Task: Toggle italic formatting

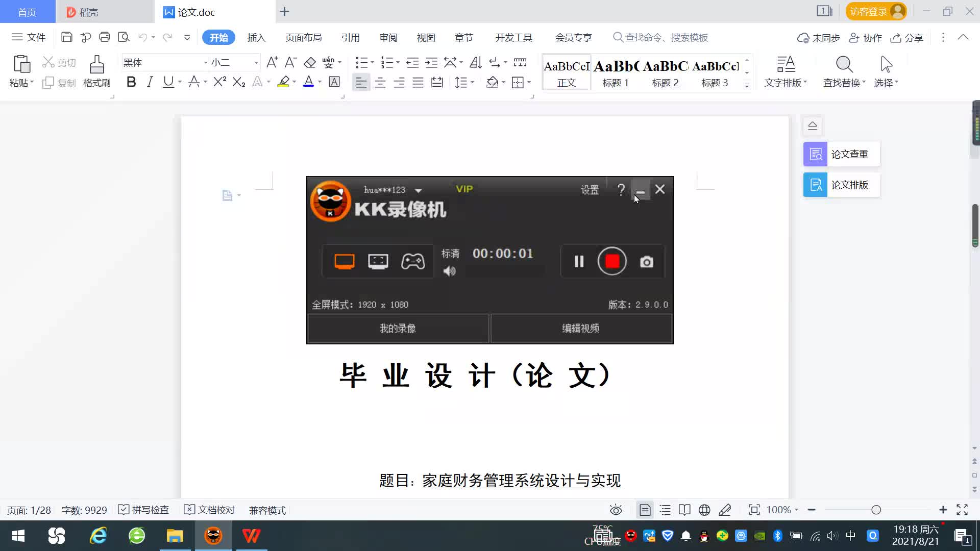Action: click(x=150, y=82)
